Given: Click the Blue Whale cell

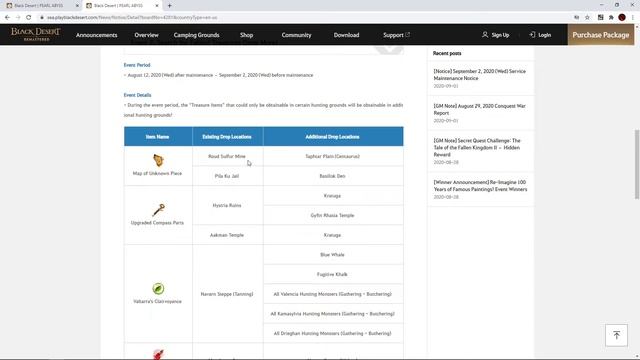Looking at the screenshot, I should pyautogui.click(x=332, y=255).
